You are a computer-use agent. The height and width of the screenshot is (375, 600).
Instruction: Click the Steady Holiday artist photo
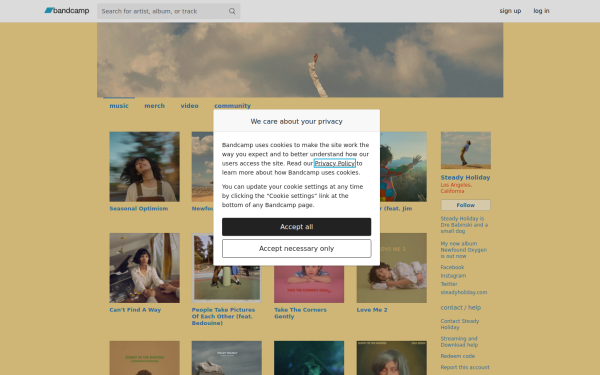click(x=465, y=150)
